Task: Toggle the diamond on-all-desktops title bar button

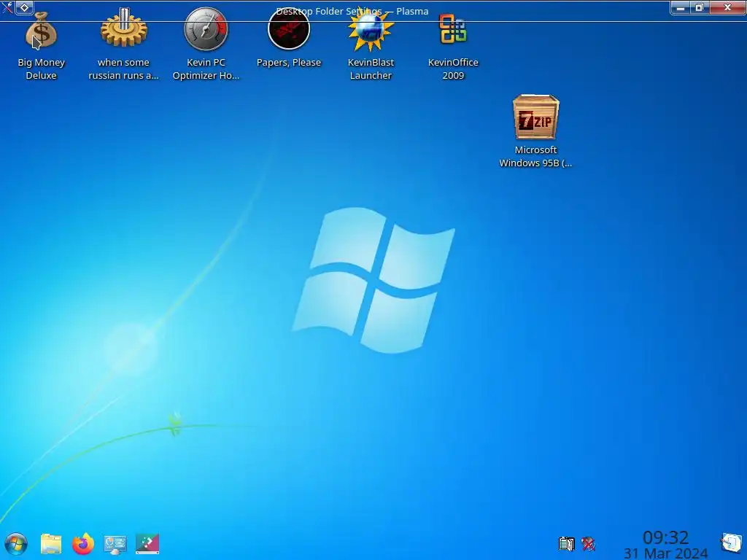Action: click(24, 7)
